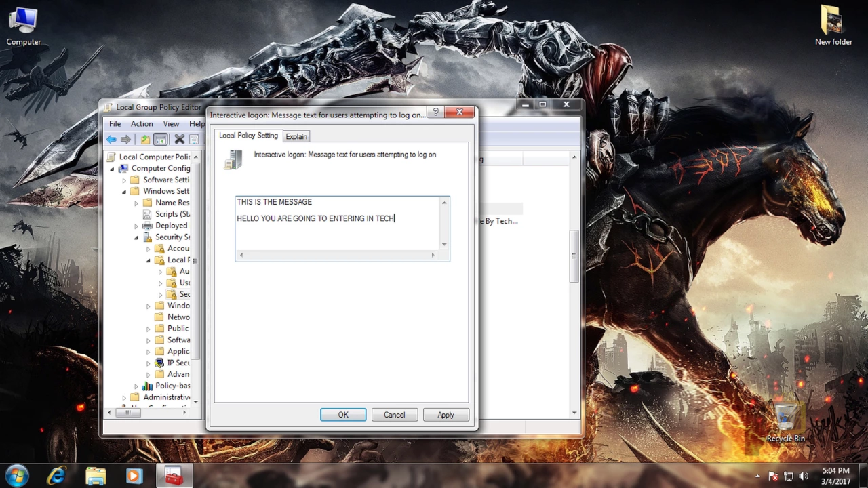Open Windows Media Player from the taskbar

click(134, 476)
